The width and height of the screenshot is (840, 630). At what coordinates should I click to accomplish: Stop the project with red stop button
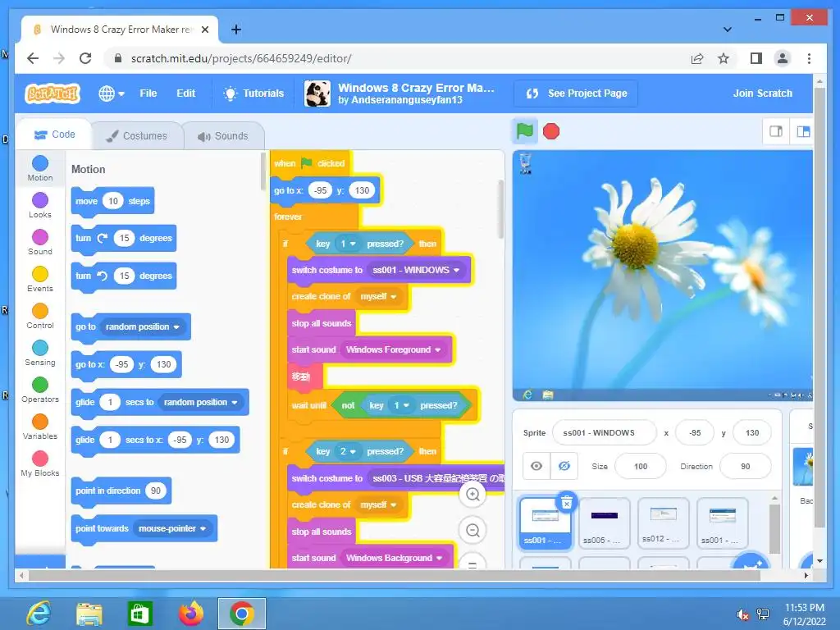point(550,131)
